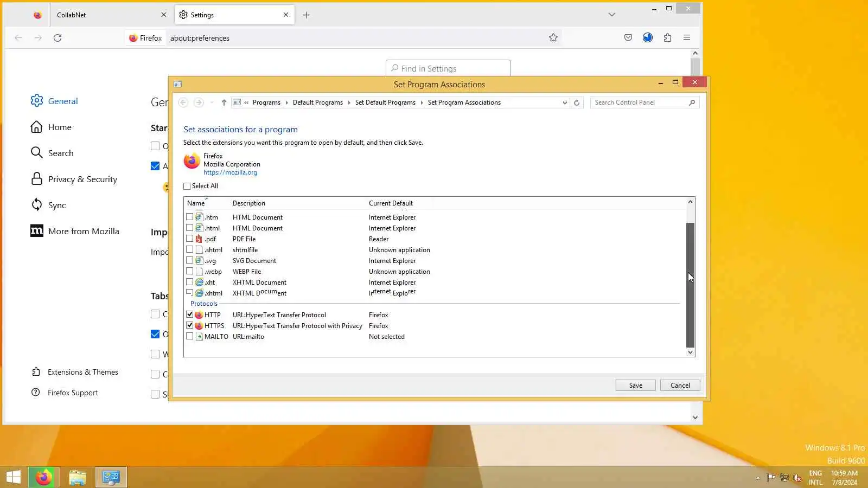Check the Select All checkbox

pos(187,186)
